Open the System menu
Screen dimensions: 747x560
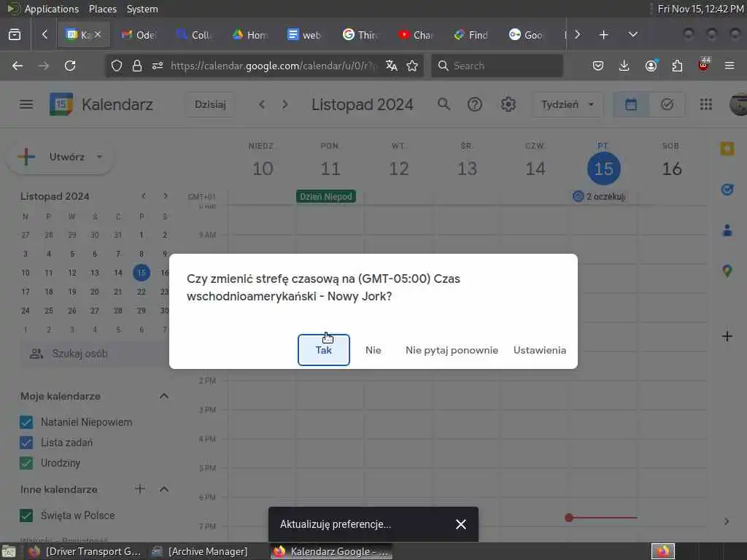tap(142, 9)
